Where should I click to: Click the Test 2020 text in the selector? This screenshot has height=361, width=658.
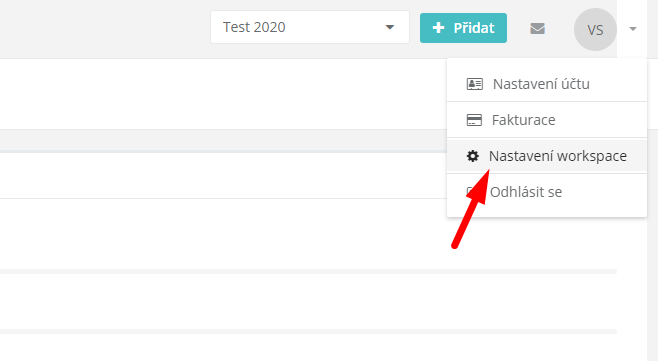pyautogui.click(x=254, y=27)
